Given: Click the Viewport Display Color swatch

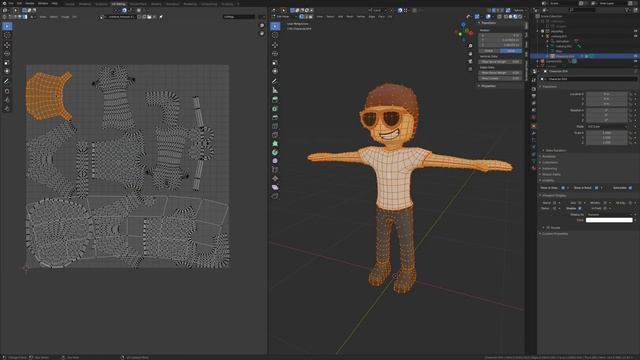Looking at the screenshot, I should click(609, 220).
